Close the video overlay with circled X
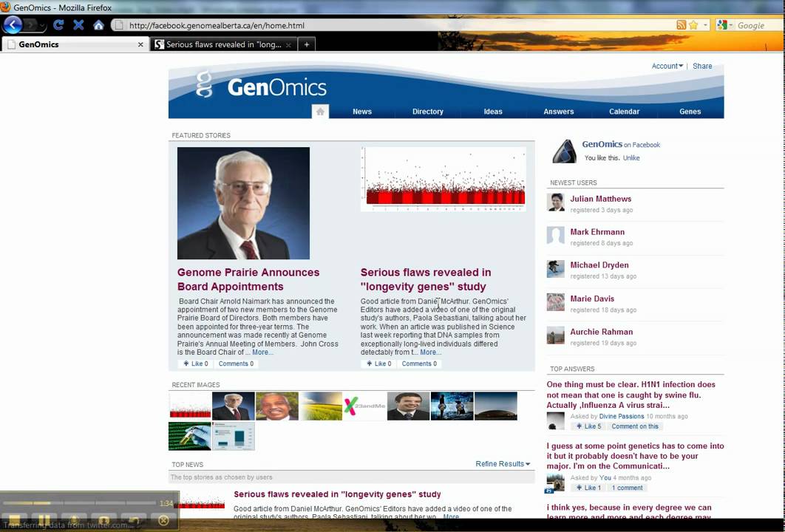785x532 pixels. [163, 520]
